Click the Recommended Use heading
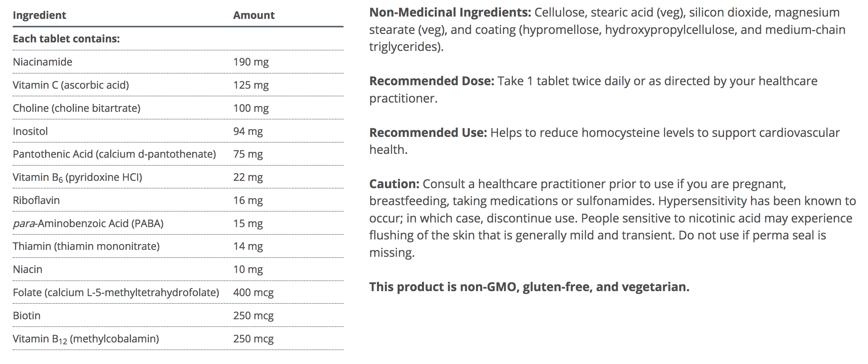Image resolution: width=868 pixels, height=364 pixels. 428,133
